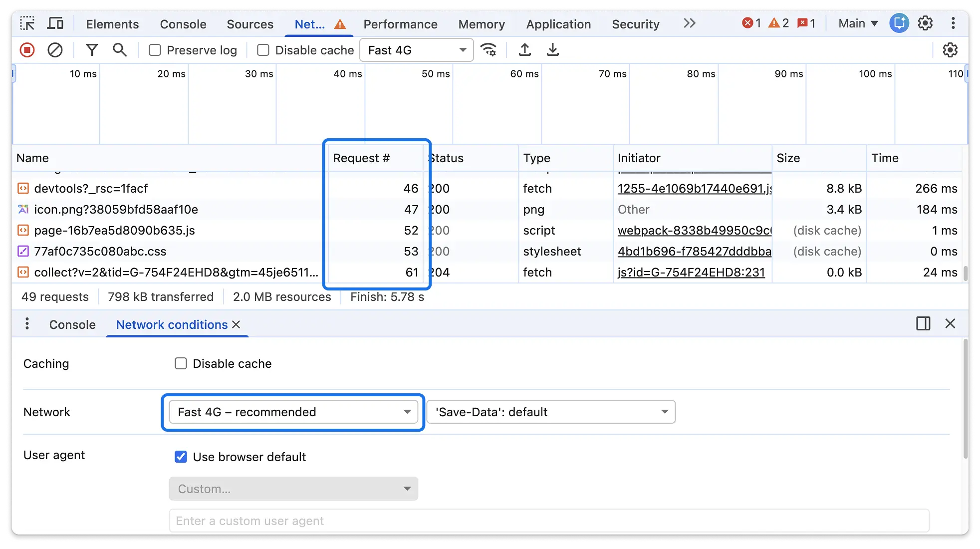Sort by the Size column header
Screen dimensions: 980x549
click(819, 158)
